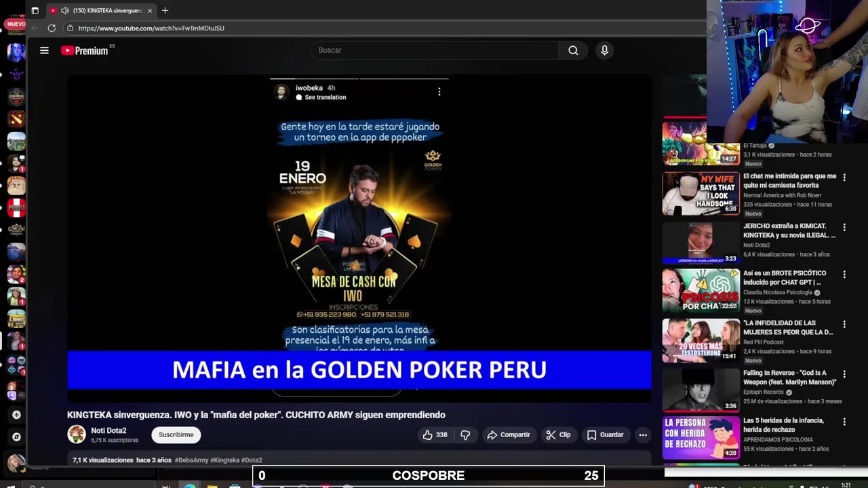Open options menu for 'Falling In Reverse' video
Screen dimensions: 868x488
tap(844, 374)
